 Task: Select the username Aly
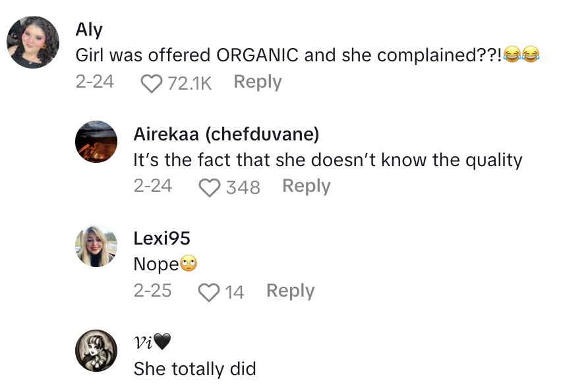coord(89,29)
